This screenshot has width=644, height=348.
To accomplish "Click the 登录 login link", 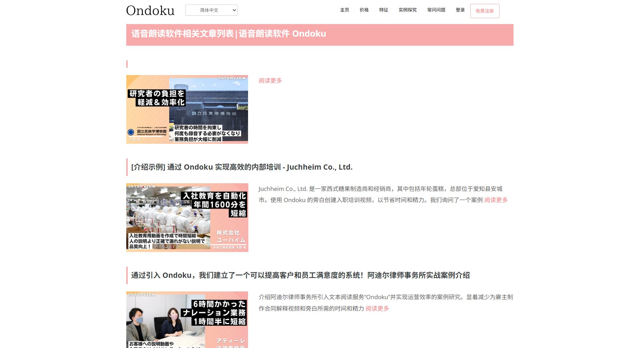I will (x=460, y=10).
